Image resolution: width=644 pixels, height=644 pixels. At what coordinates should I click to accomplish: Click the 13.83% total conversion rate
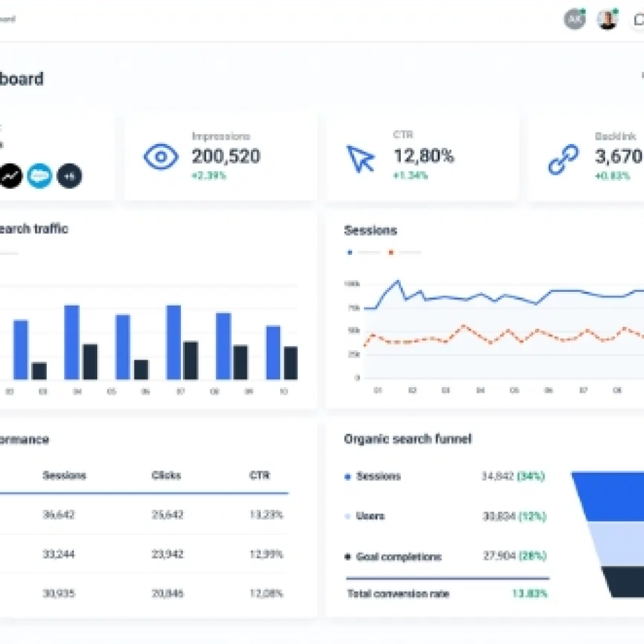530,593
